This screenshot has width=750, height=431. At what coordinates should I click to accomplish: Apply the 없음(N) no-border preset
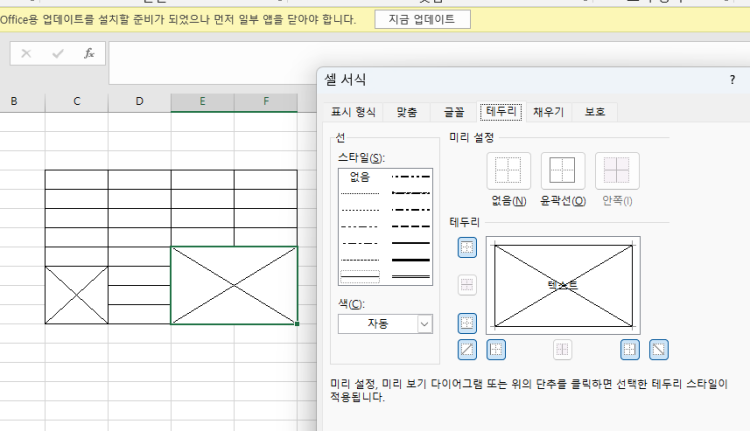508,171
